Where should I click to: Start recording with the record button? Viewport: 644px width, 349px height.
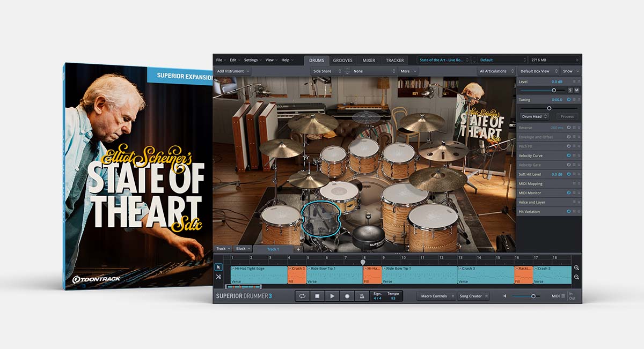coord(347,296)
